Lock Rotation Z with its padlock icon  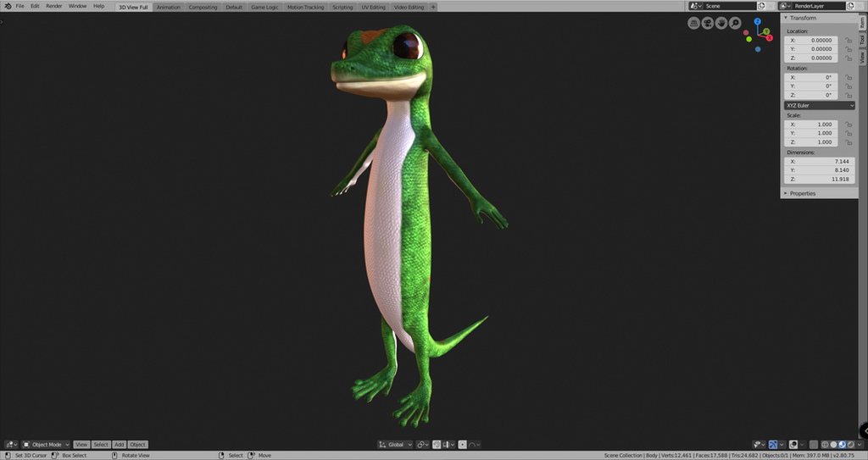click(x=849, y=95)
